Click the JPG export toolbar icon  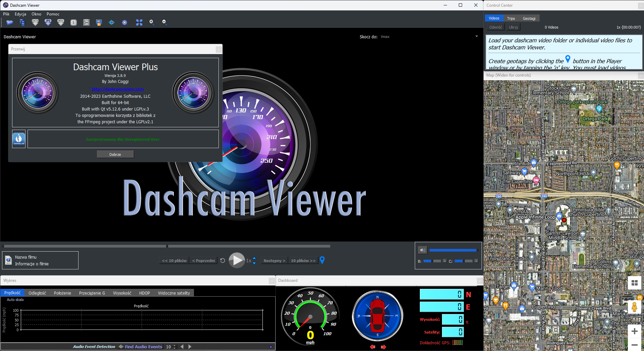pyautogui.click(x=48, y=23)
